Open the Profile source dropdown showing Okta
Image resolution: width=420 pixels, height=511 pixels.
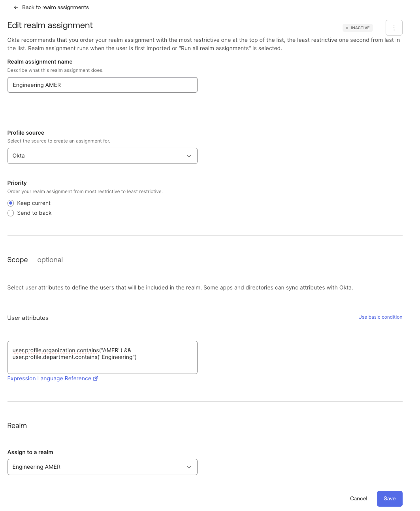tap(102, 156)
